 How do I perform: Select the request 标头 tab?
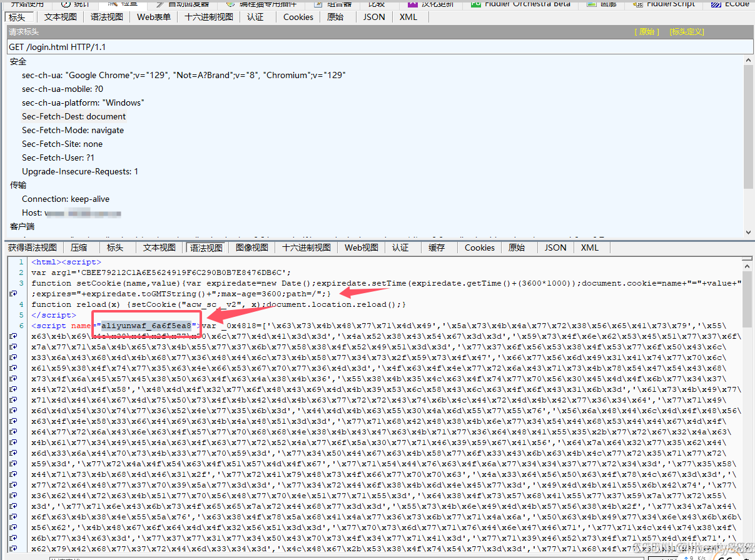pyautogui.click(x=18, y=17)
